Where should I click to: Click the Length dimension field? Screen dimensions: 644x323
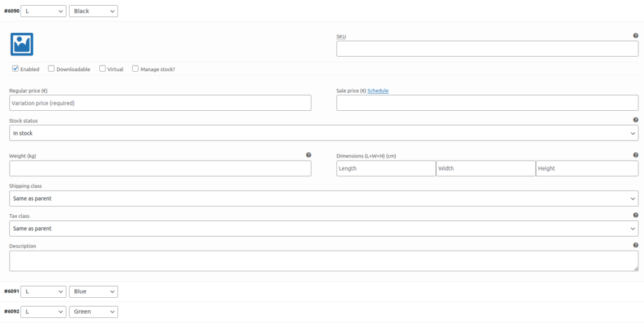tap(386, 169)
